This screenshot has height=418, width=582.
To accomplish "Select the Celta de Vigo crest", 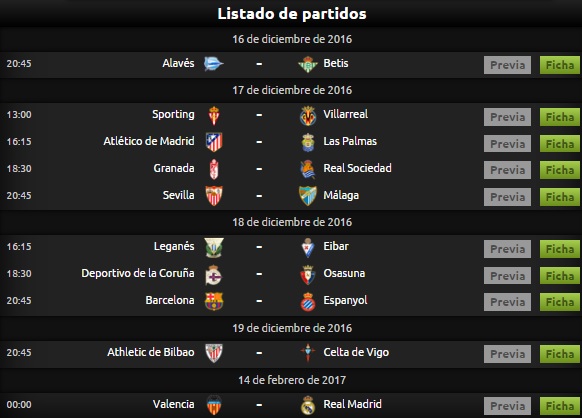I will (308, 353).
